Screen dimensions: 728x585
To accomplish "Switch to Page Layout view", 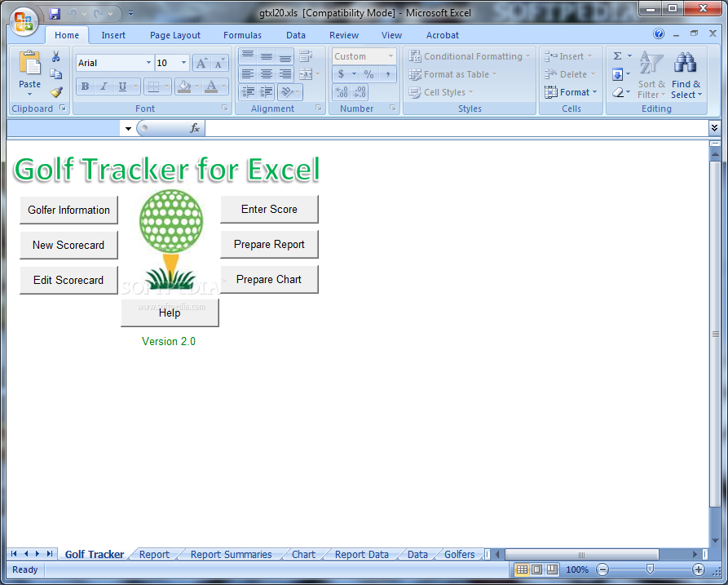I will pos(536,569).
